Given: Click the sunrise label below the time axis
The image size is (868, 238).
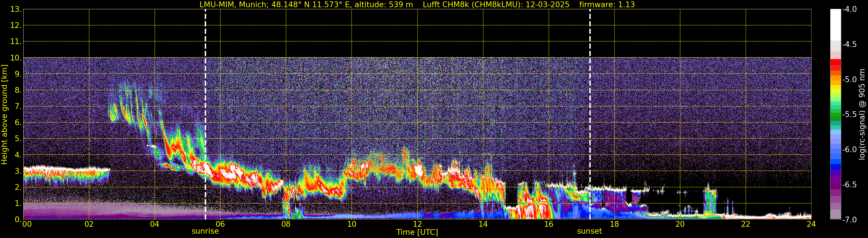Looking at the screenshot, I should [x=205, y=231].
